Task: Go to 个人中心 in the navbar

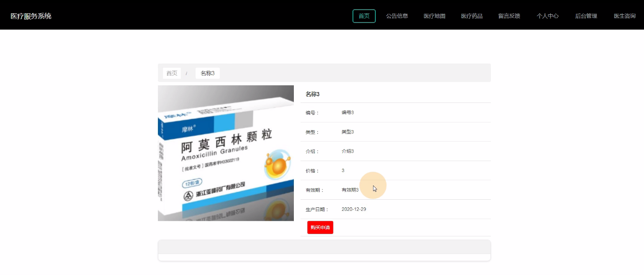Action: (548, 16)
